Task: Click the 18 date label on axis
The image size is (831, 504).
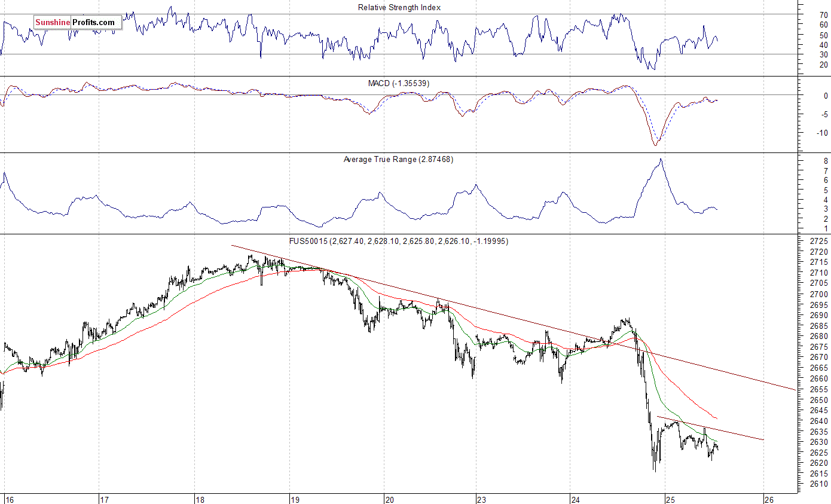Action: click(199, 499)
